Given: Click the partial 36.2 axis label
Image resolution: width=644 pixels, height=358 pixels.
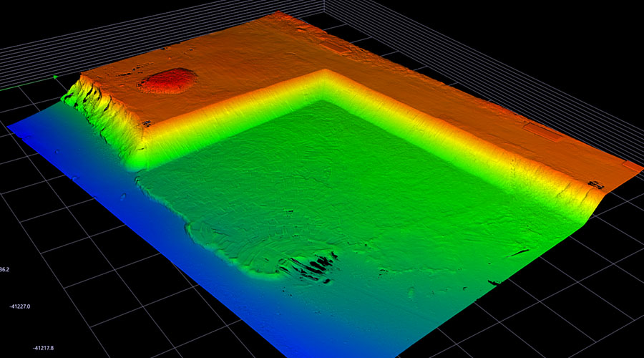Looking at the screenshot, I should tap(4, 270).
